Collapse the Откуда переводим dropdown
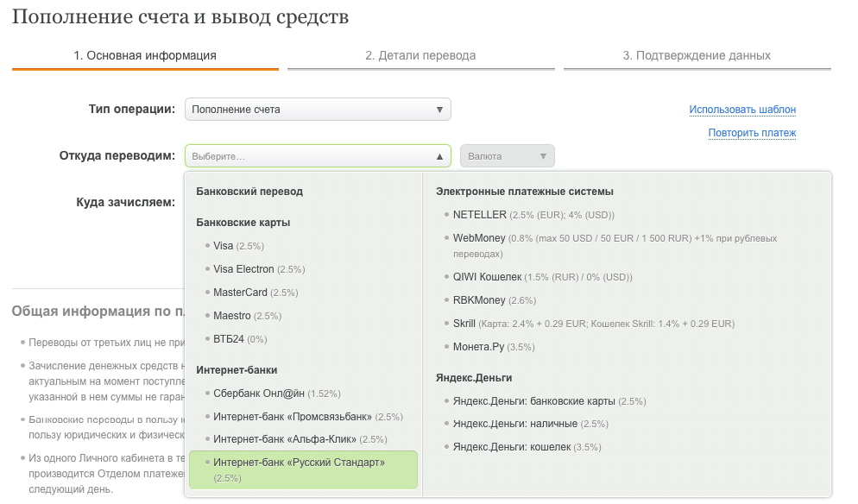 point(317,156)
